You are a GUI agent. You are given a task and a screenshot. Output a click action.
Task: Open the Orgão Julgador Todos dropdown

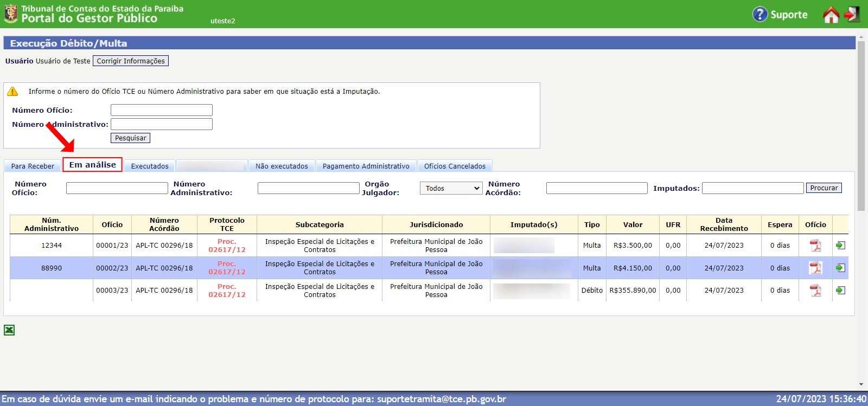[x=451, y=188]
